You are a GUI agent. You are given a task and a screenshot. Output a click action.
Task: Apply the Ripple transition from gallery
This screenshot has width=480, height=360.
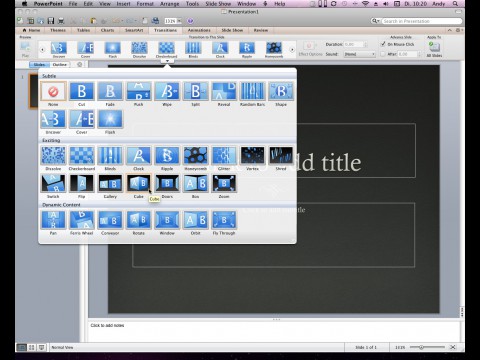click(167, 155)
